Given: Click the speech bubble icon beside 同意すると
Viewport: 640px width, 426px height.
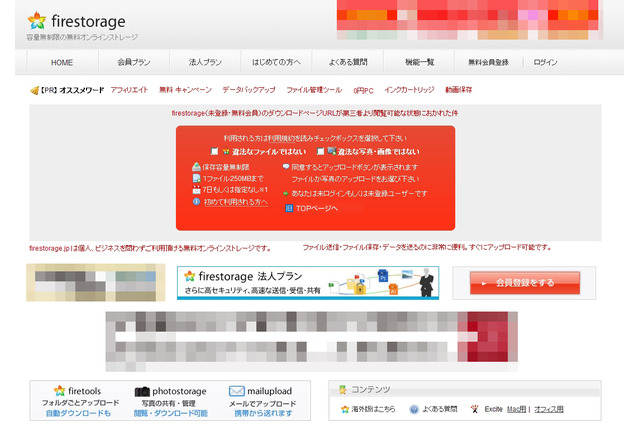Looking at the screenshot, I should (x=286, y=166).
